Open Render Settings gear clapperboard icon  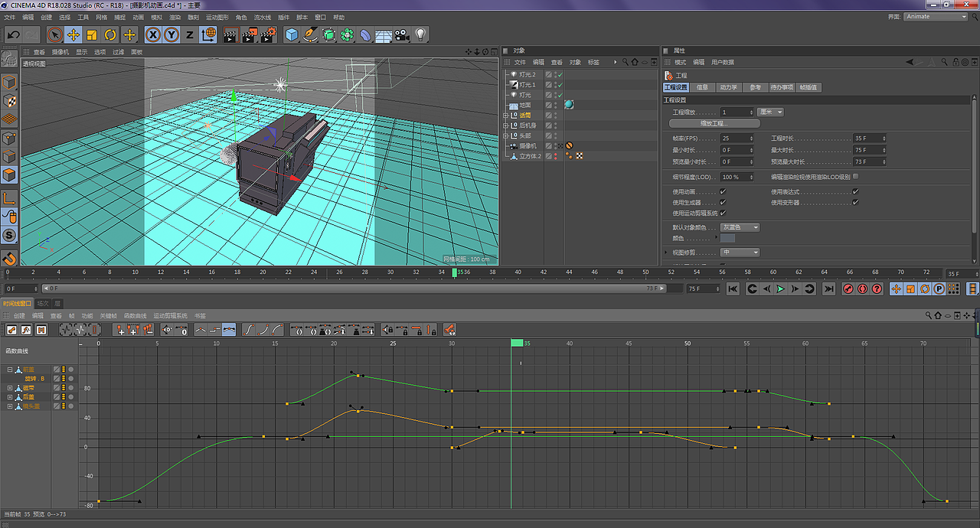268,34
